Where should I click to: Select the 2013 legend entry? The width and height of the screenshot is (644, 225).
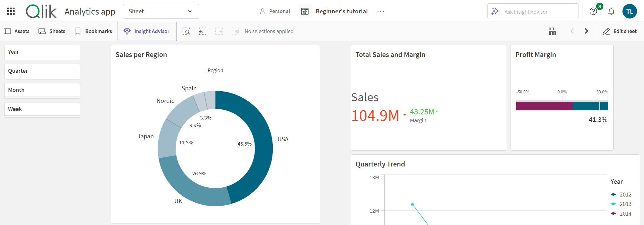coord(621,204)
